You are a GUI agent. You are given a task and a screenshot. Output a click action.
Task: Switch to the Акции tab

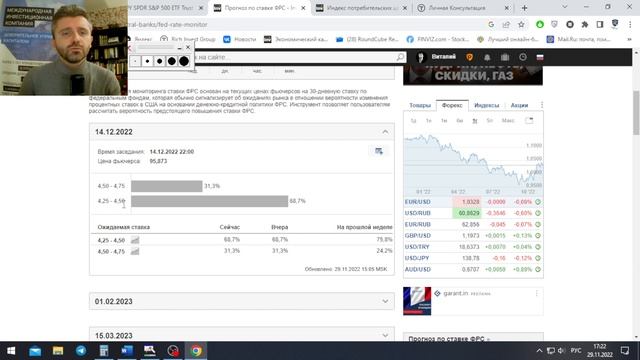pos(519,105)
